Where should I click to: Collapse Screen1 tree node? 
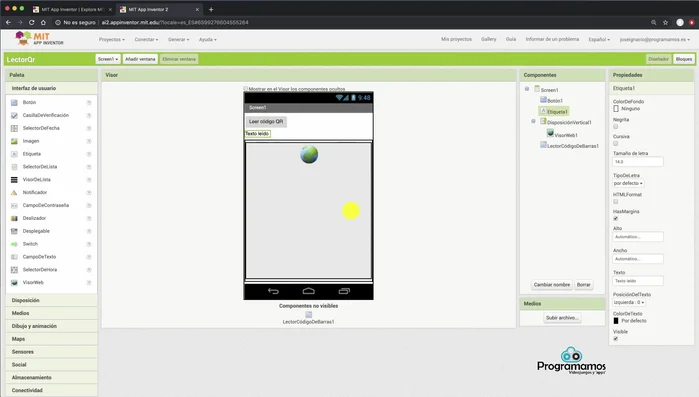[527, 89]
